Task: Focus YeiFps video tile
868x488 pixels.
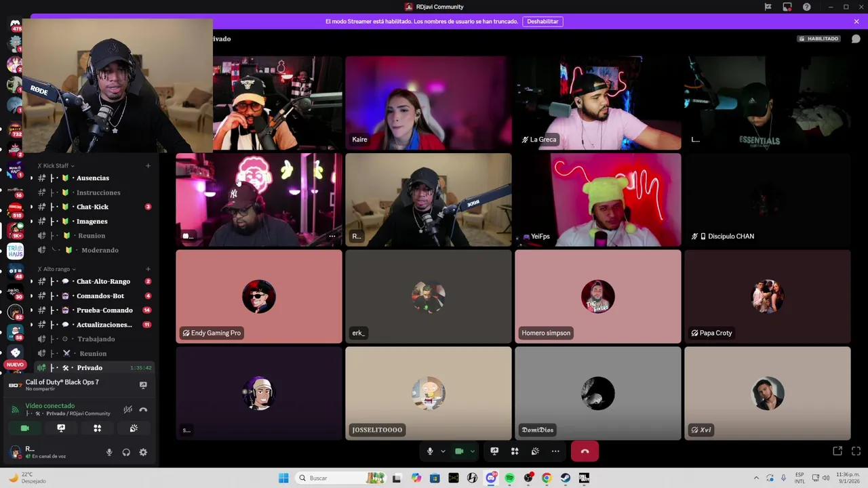Action: (x=598, y=200)
